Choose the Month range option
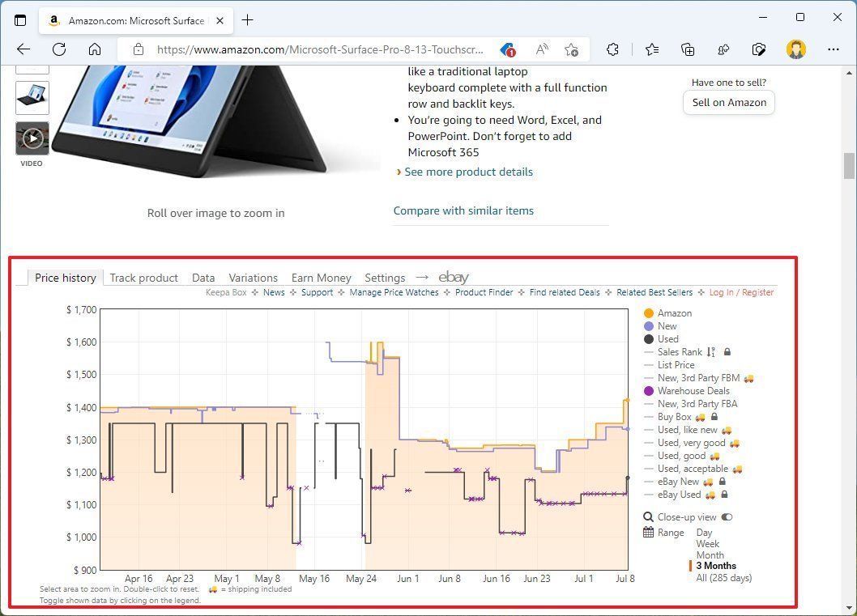The image size is (857, 616). [710, 555]
